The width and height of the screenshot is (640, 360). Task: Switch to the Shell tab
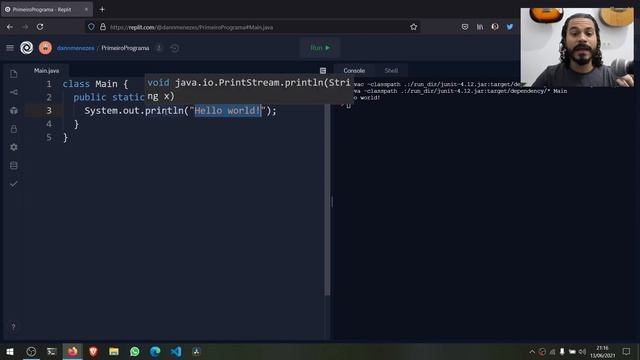[391, 71]
